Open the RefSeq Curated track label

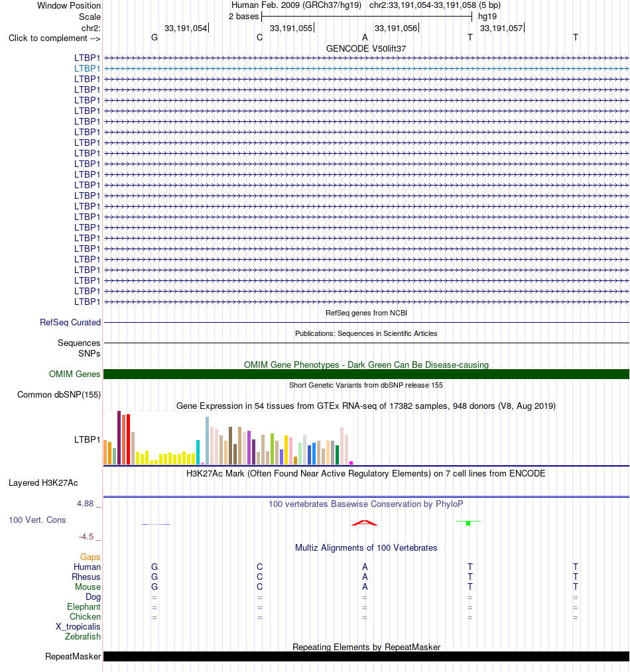click(x=70, y=322)
